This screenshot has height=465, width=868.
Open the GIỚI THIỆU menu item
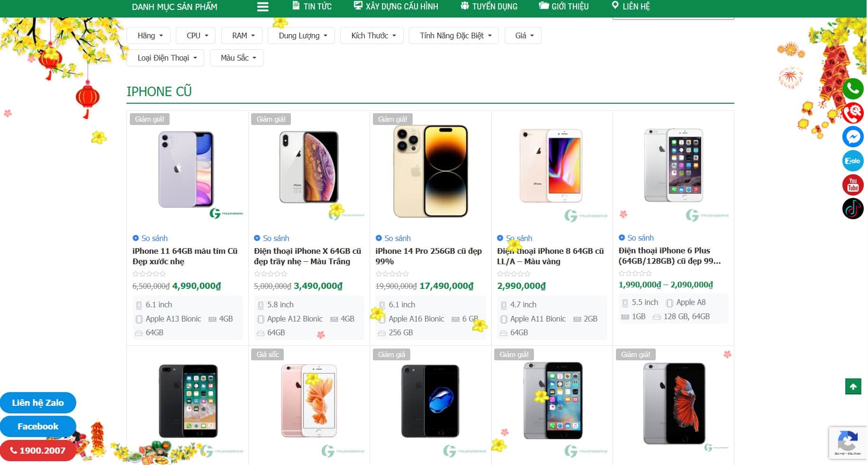[570, 7]
